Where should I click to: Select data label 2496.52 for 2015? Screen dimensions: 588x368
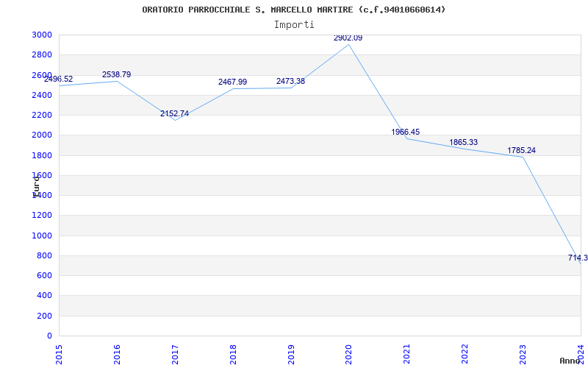[59, 79]
